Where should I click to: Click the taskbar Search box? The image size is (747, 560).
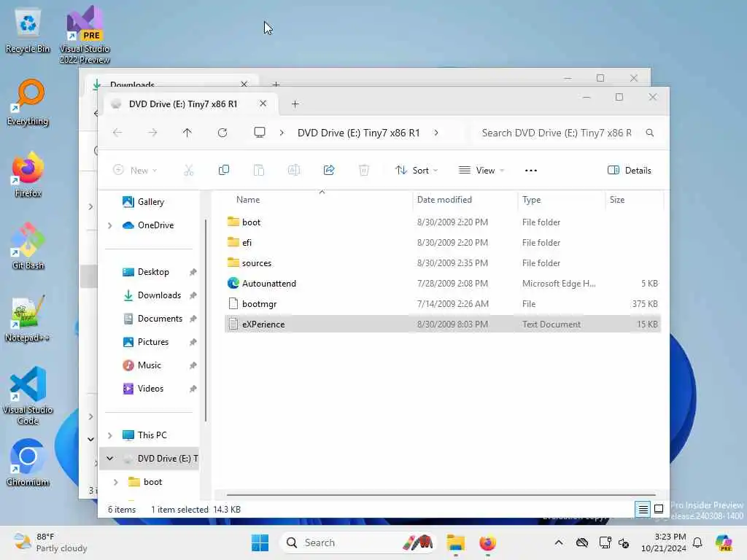(357, 542)
